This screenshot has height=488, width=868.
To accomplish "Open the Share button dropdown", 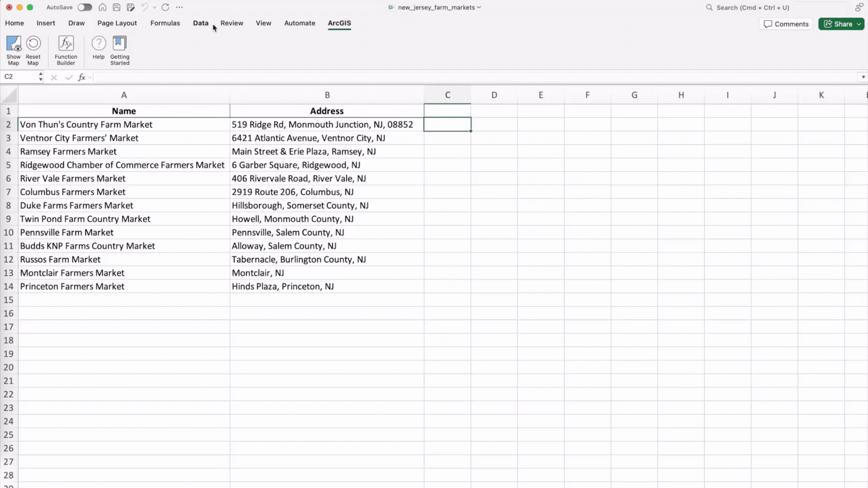I will [859, 24].
